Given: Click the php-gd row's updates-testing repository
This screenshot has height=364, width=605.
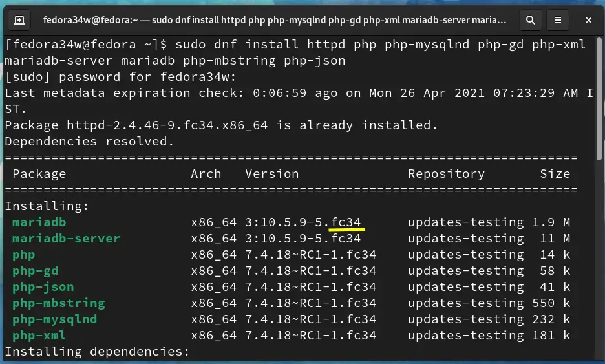Looking at the screenshot, I should (466, 271).
